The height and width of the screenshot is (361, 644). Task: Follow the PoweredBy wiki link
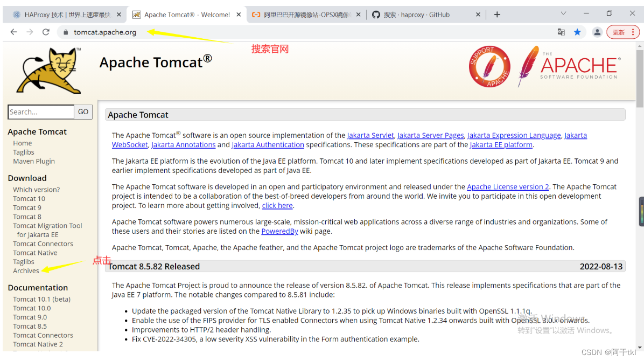tap(279, 231)
